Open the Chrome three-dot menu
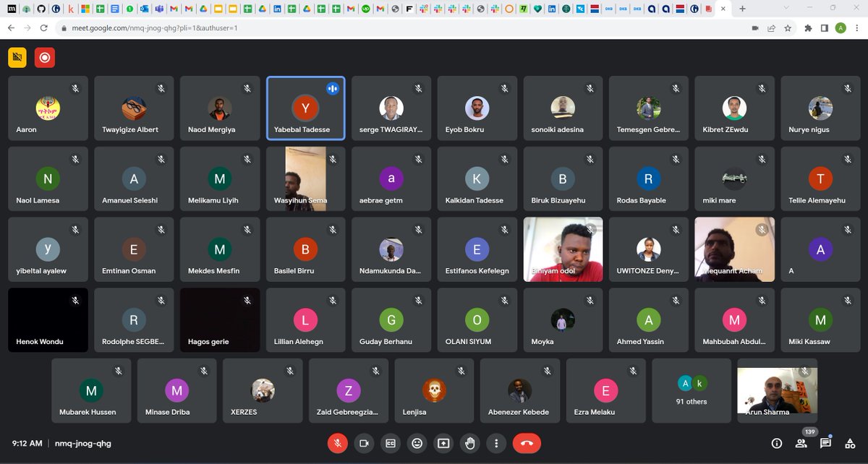This screenshot has width=868, height=464. tap(856, 28)
